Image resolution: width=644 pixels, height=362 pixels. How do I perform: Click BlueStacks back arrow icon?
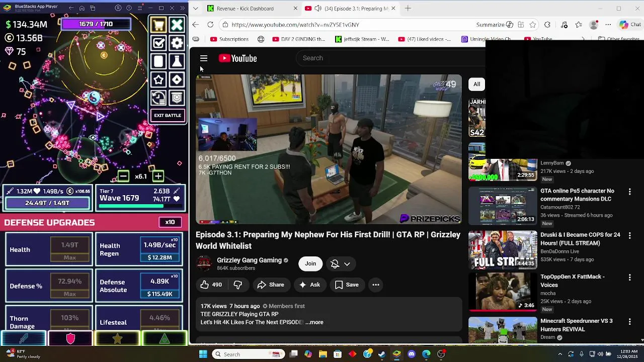tap(71, 8)
